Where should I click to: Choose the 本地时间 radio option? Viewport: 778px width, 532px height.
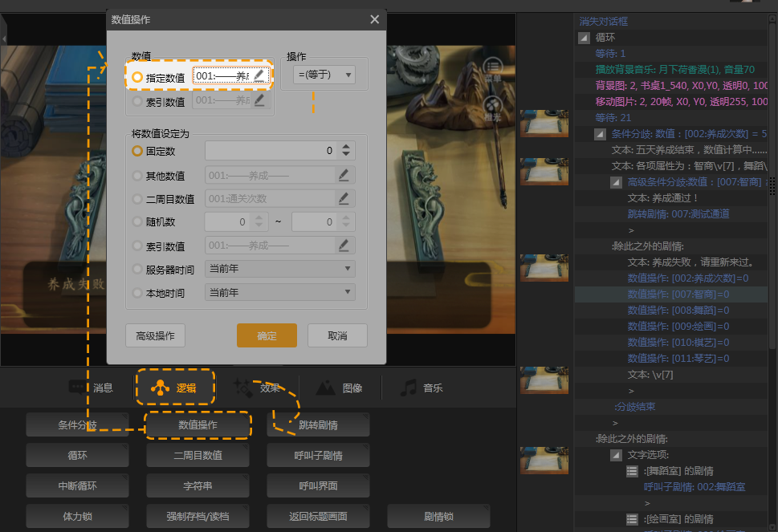tap(137, 294)
